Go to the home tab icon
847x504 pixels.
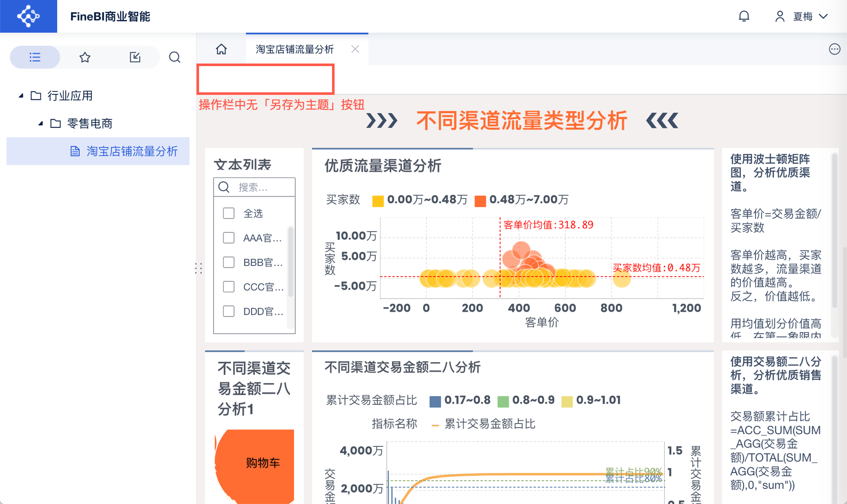221,49
